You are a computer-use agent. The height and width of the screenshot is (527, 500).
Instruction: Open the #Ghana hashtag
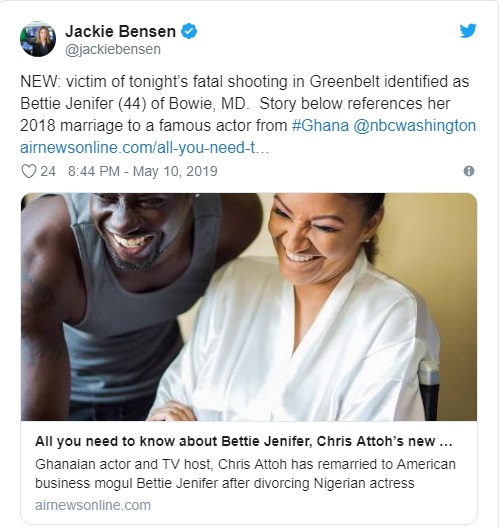tap(320, 125)
